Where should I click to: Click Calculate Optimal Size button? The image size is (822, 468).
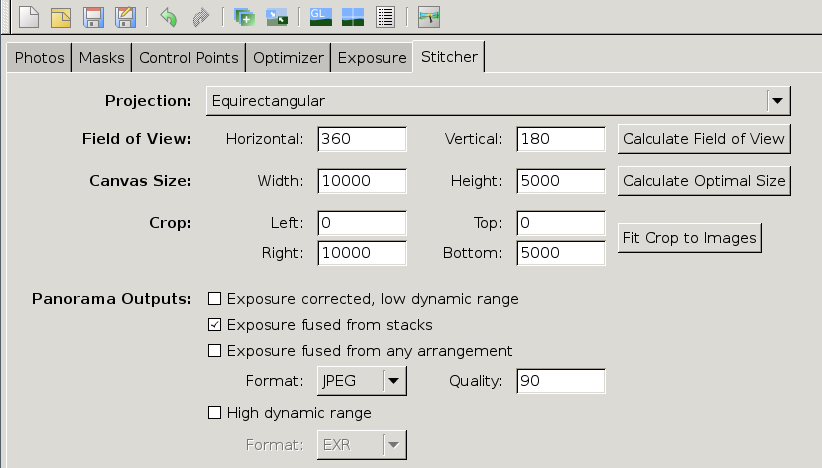704,181
